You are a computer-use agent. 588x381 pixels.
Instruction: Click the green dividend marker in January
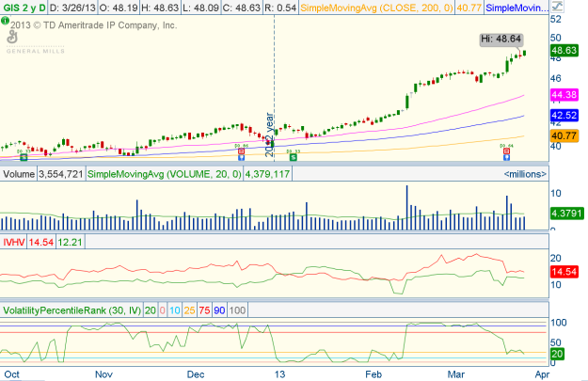pyautogui.click(x=293, y=157)
